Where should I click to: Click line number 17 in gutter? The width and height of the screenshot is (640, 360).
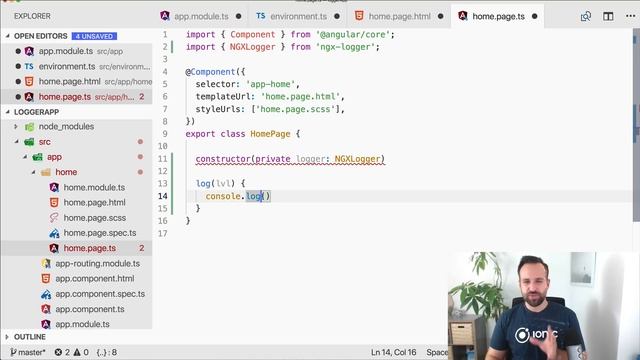[x=163, y=233]
